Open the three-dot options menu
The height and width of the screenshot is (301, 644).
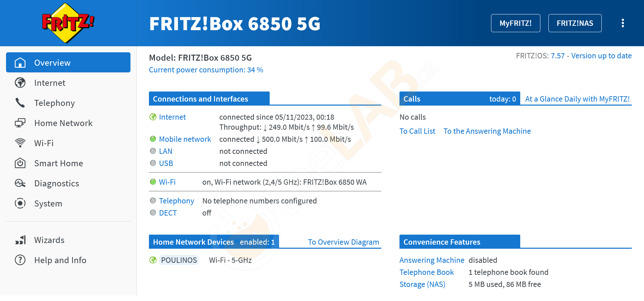click(623, 23)
